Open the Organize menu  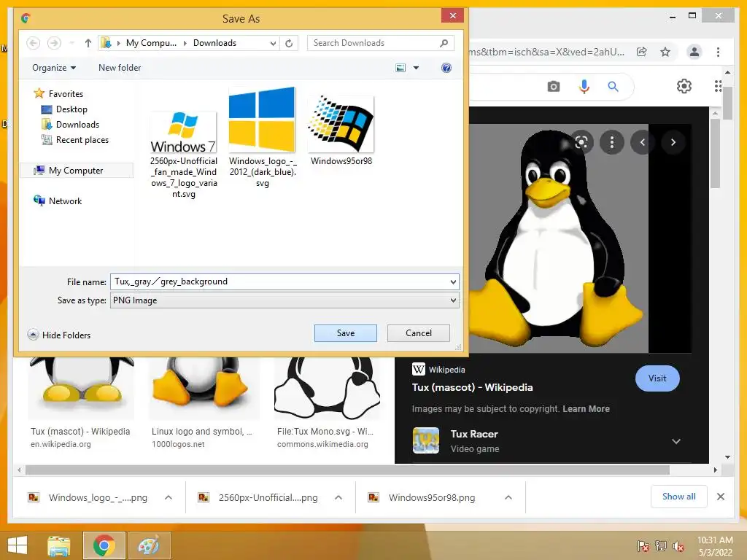[54, 68]
